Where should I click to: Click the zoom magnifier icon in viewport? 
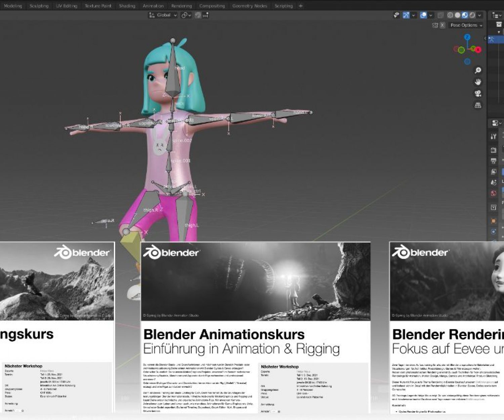(477, 70)
